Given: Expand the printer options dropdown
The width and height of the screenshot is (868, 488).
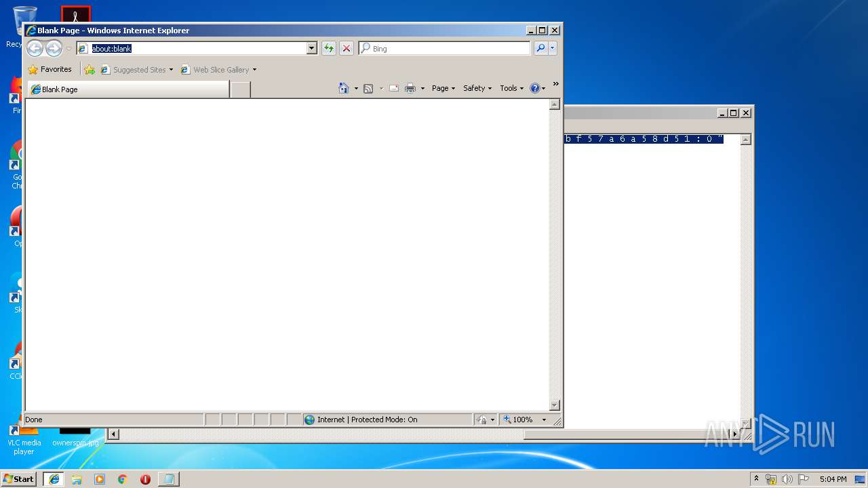Looking at the screenshot, I should tap(422, 88).
